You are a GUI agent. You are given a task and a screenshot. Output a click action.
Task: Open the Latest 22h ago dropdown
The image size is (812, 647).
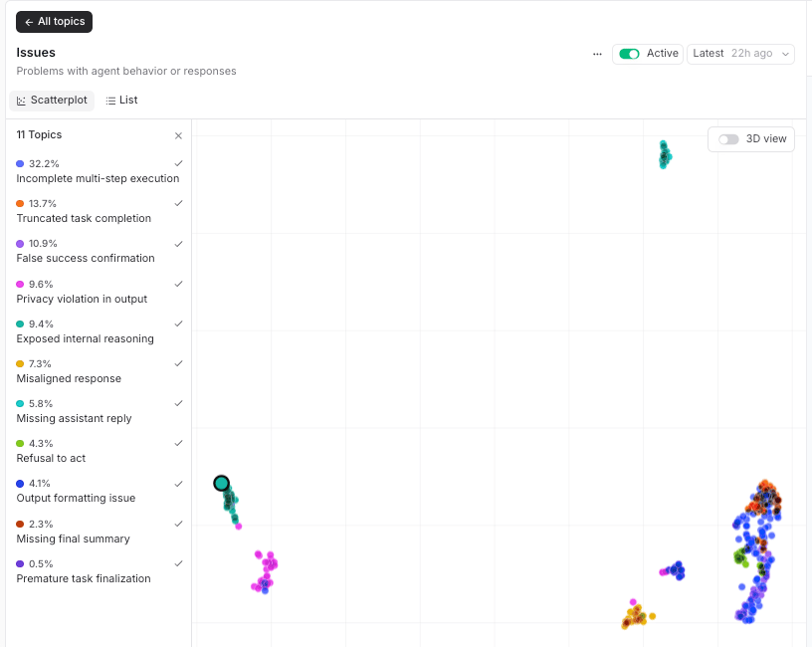point(740,54)
